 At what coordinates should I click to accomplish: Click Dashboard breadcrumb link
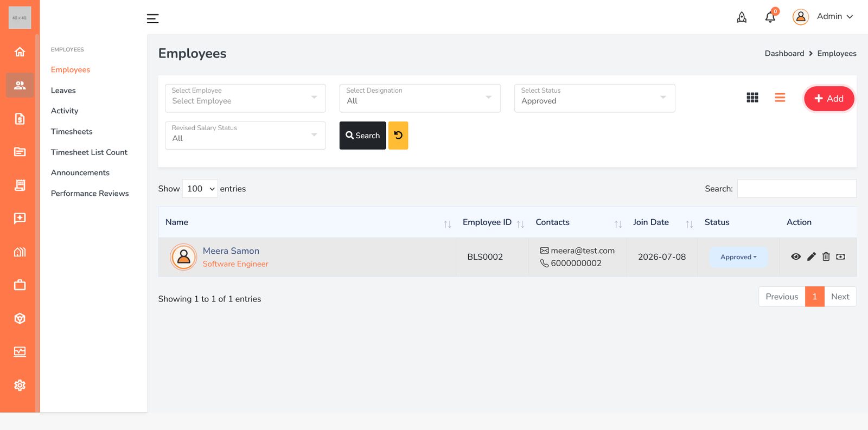click(x=784, y=54)
